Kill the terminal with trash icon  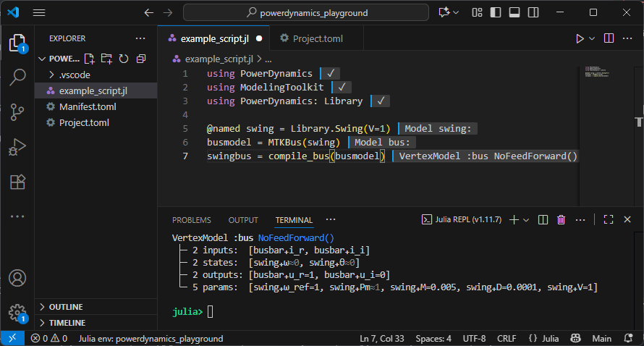coord(561,220)
